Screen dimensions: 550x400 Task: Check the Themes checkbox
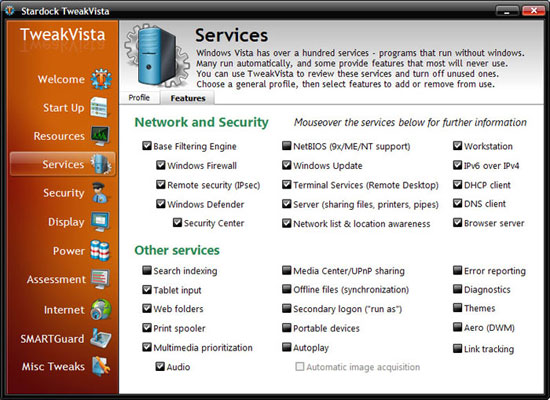point(457,308)
